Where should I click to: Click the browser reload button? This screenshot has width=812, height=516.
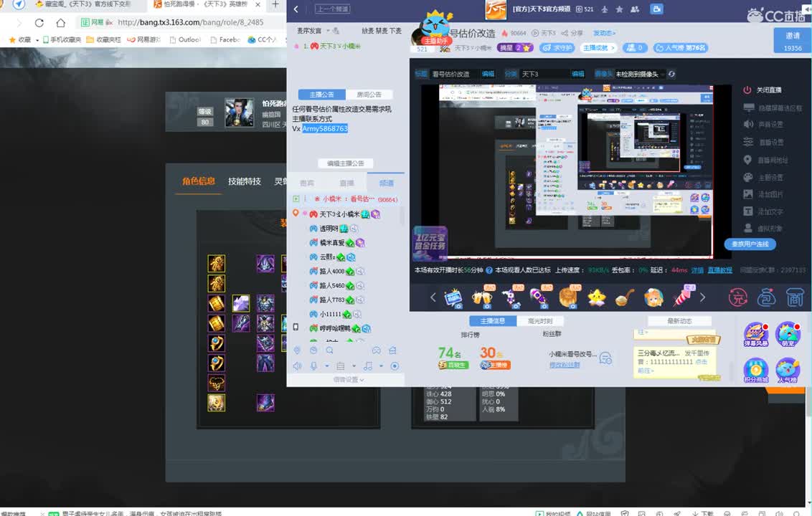39,23
